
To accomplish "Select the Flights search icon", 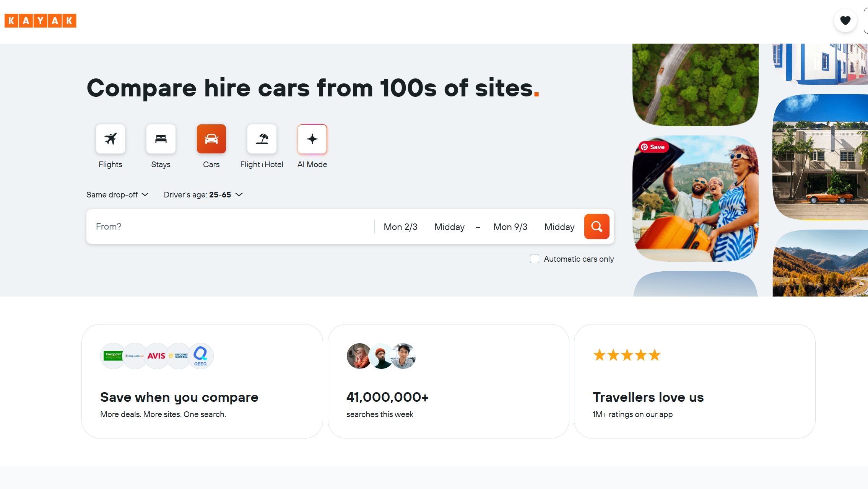I will click(110, 139).
